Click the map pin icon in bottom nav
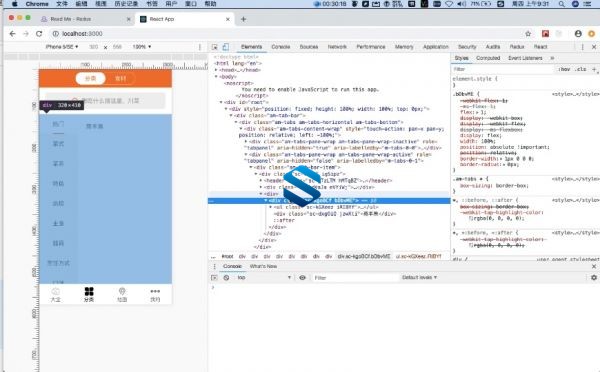This screenshot has height=372, width=600. tap(122, 292)
